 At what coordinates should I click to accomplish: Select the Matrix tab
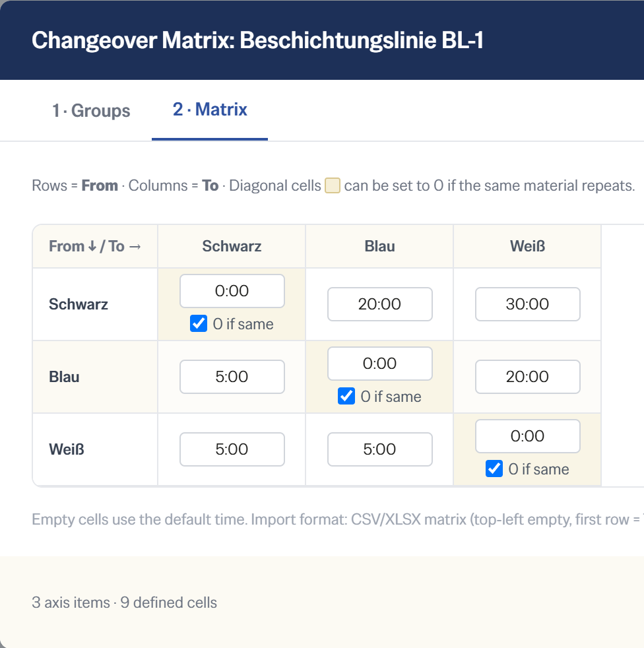(210, 110)
